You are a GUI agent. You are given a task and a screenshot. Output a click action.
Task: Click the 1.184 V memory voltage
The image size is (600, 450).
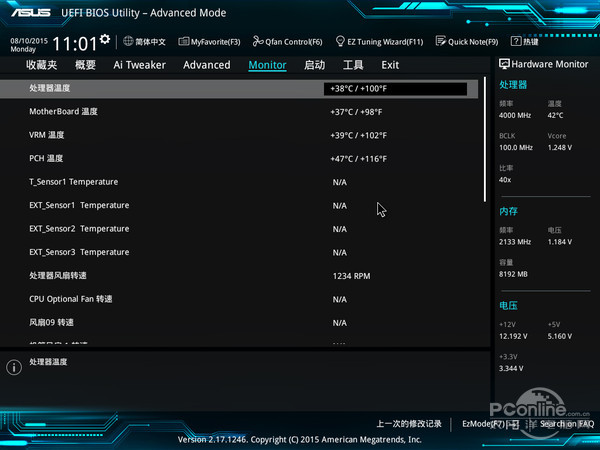coord(559,242)
